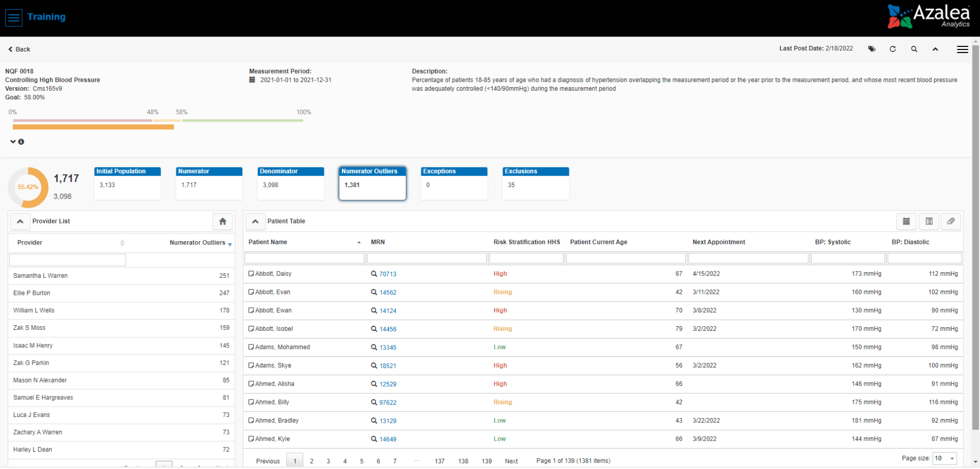The height and width of the screenshot is (469, 980).
Task: Tick the checkbox next to Ahmed, Kyle
Action: 251,439
